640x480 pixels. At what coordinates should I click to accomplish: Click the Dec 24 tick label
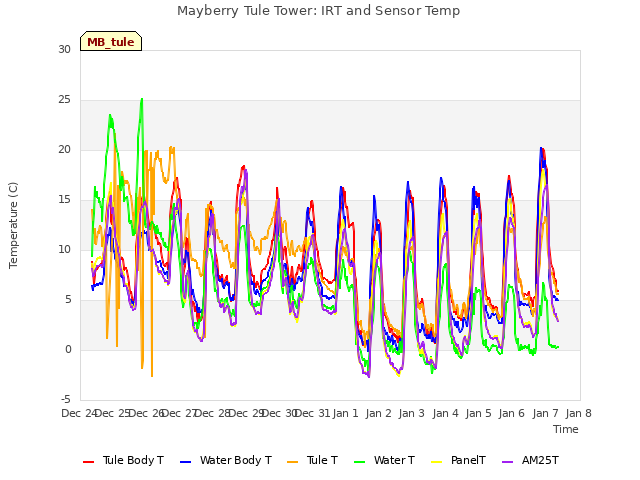[x=78, y=413]
